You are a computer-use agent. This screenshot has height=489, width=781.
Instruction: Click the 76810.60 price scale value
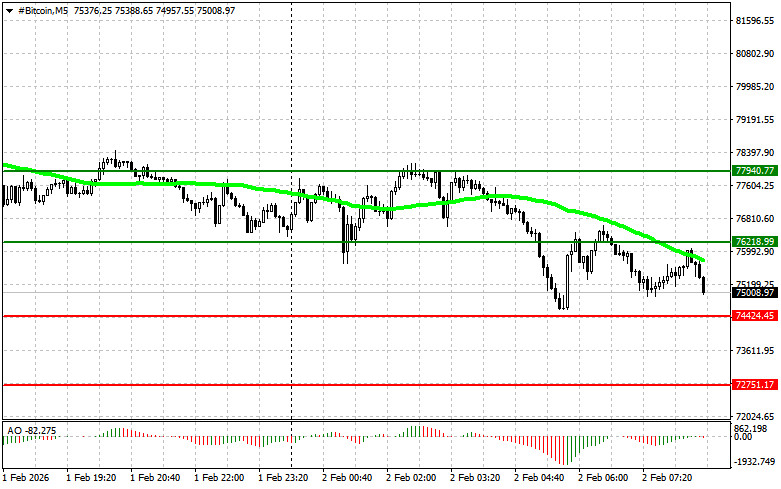tap(755, 218)
